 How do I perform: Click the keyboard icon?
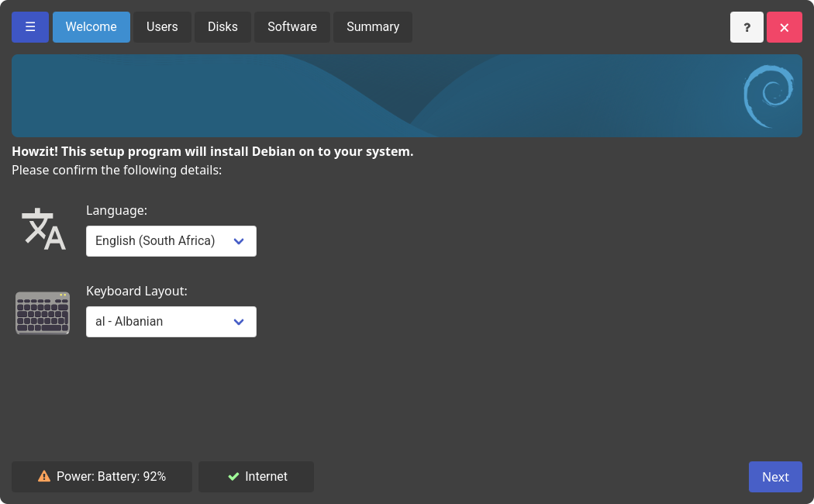point(43,313)
